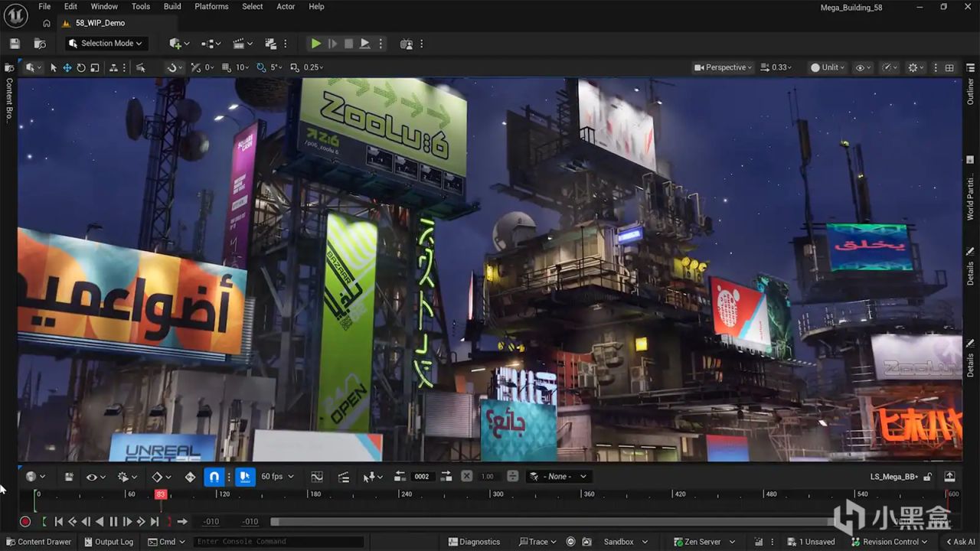This screenshot has height=551, width=980.
Task: Open the Actor menu
Action: (286, 6)
